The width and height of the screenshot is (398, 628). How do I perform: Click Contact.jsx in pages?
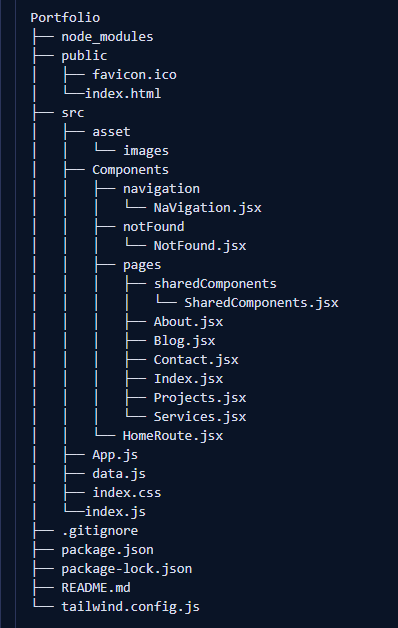[x=196, y=360]
